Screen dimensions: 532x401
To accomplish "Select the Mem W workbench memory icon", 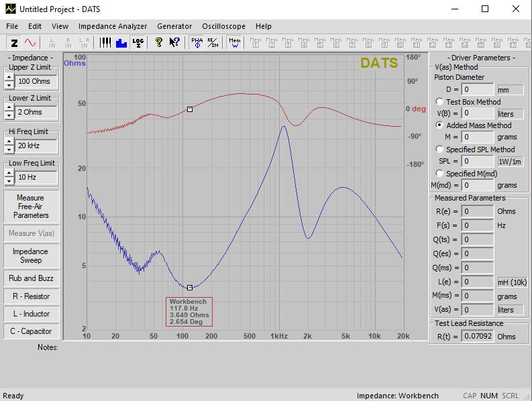I will [234, 43].
